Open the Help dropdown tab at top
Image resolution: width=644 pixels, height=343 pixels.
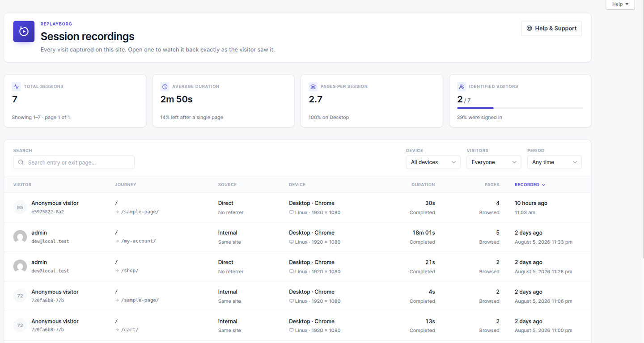[620, 4]
